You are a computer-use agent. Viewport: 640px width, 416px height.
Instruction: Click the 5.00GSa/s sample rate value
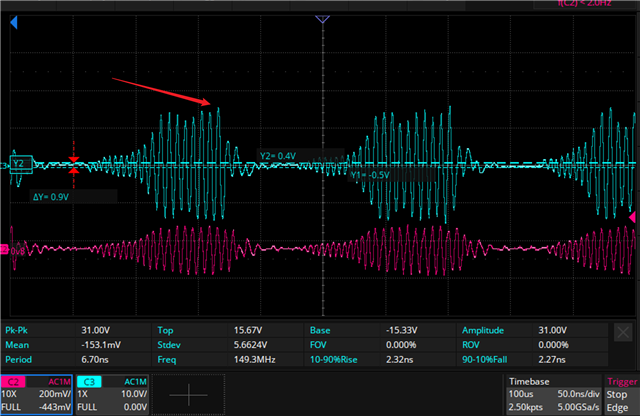pos(578,407)
